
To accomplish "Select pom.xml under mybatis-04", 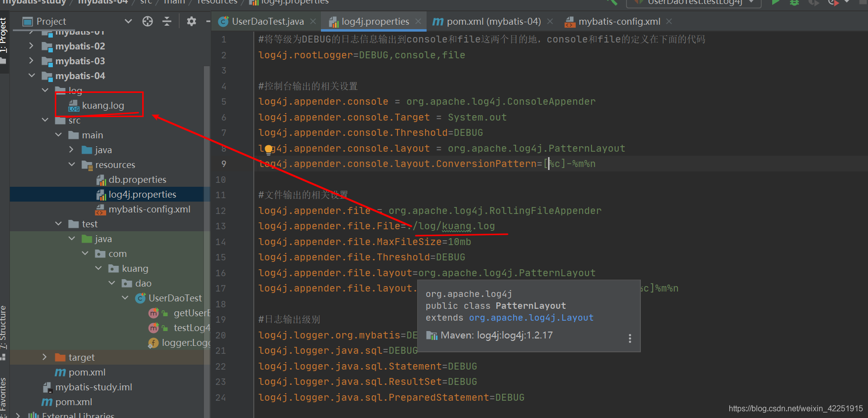I will pos(87,373).
